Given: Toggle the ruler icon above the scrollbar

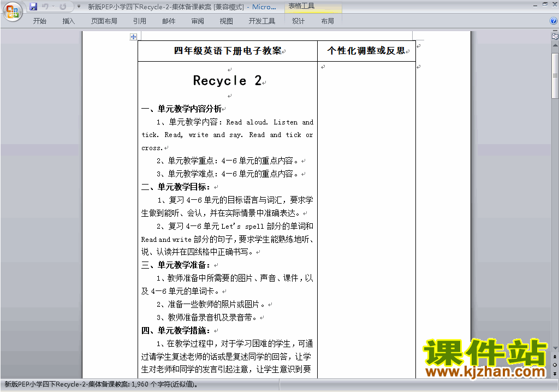Looking at the screenshot, I should point(555,36).
